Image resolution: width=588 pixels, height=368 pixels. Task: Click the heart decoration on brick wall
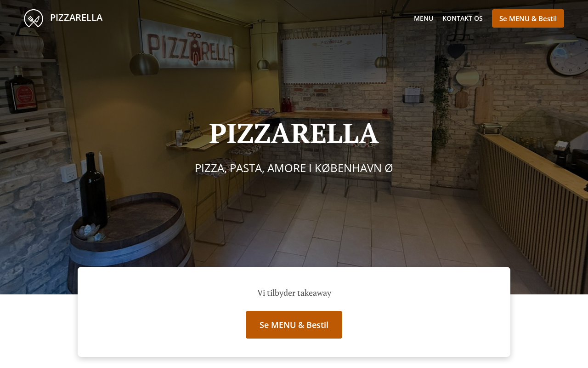(x=456, y=51)
